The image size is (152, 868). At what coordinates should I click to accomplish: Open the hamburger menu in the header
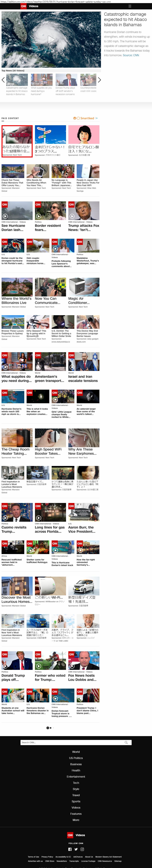tap(129, 6)
